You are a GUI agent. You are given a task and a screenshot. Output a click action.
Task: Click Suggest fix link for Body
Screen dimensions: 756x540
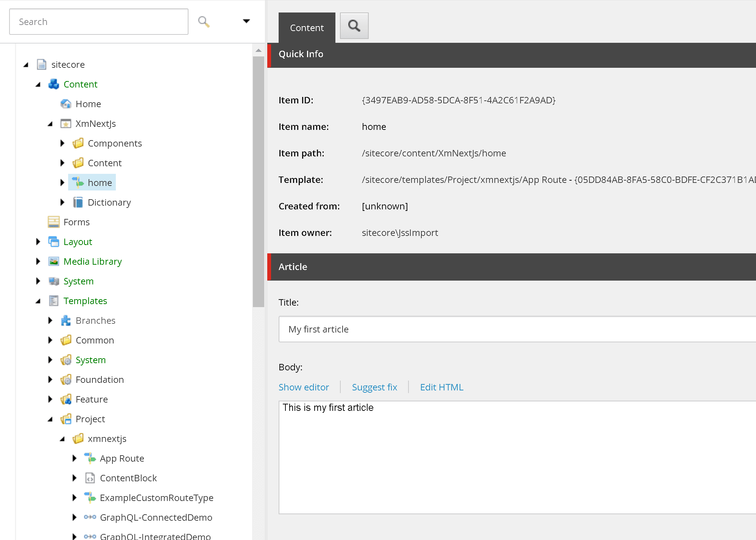tap(374, 386)
